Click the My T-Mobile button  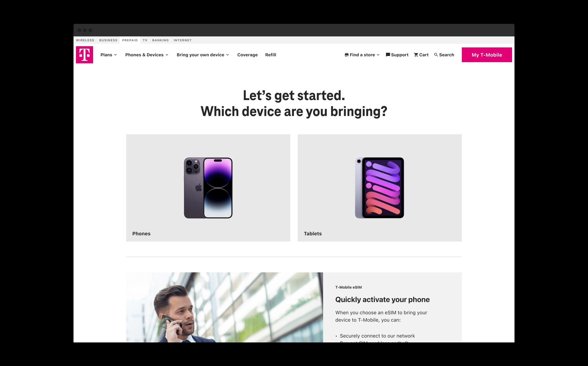487,55
